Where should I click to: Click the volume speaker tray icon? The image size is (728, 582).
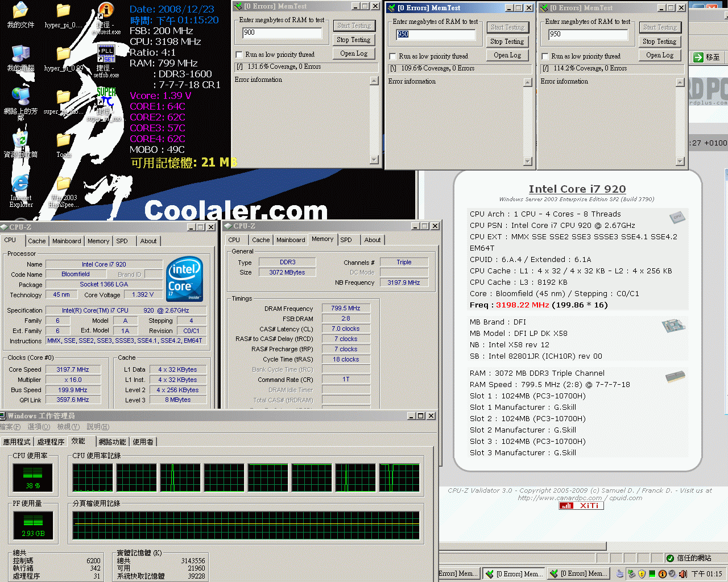click(683, 574)
